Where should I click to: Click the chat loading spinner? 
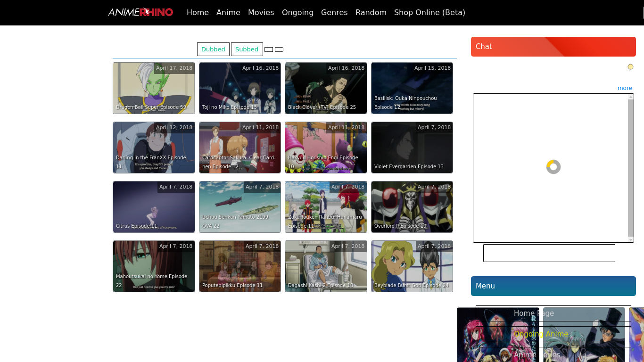tap(553, 167)
